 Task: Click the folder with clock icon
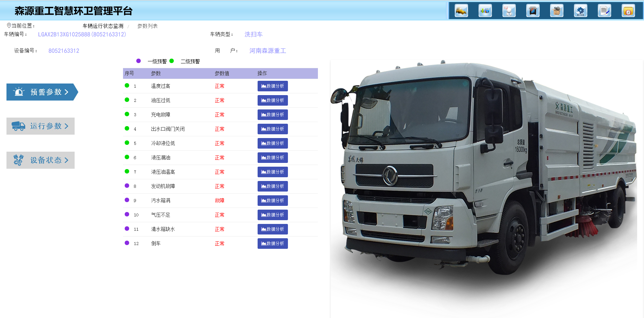(628, 11)
